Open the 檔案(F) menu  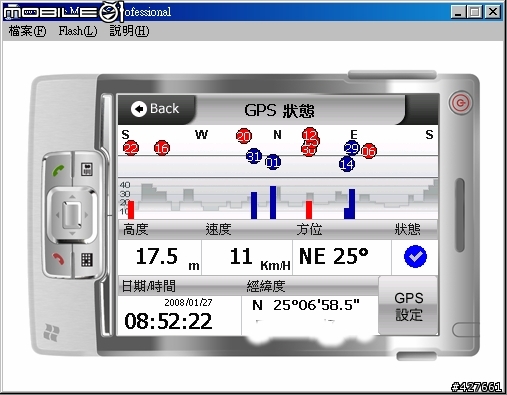pos(27,31)
